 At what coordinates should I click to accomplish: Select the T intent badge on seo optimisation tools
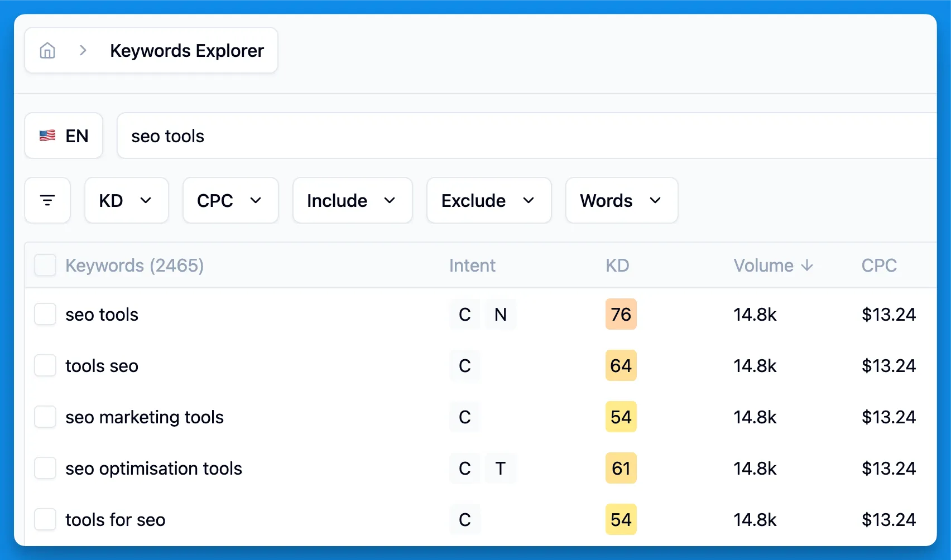(501, 469)
